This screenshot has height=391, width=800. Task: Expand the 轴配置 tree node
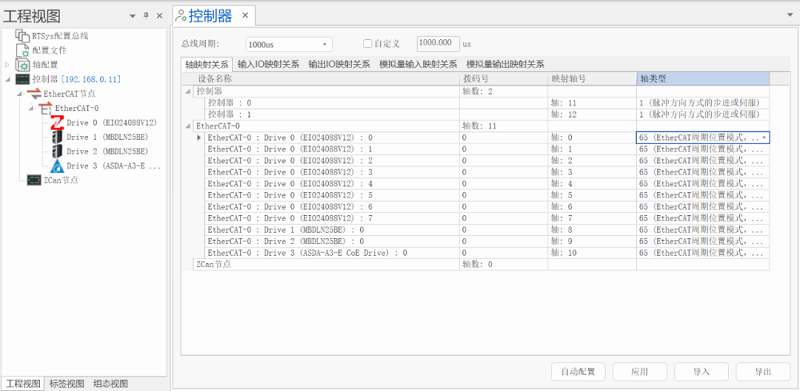tap(7, 65)
